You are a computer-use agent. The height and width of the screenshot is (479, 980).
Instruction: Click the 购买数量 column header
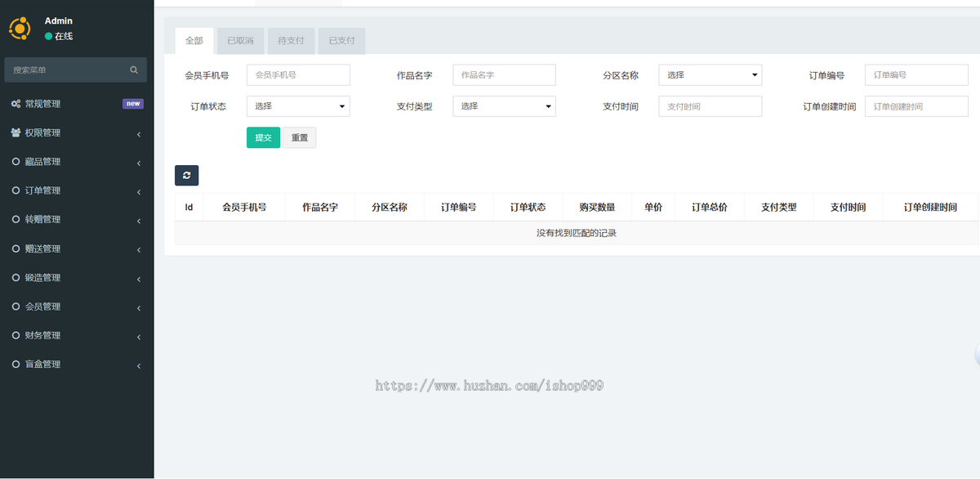598,208
